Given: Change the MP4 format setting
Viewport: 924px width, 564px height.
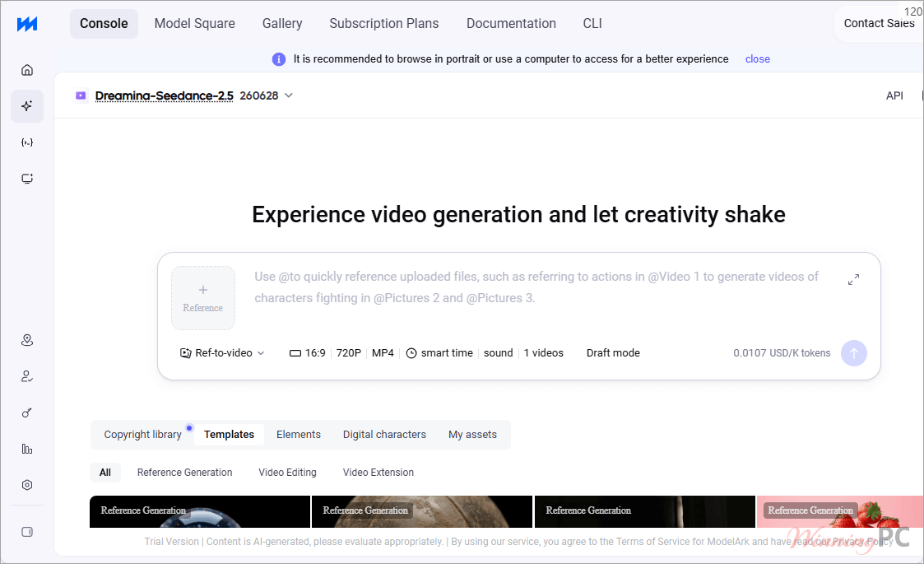Looking at the screenshot, I should [383, 352].
